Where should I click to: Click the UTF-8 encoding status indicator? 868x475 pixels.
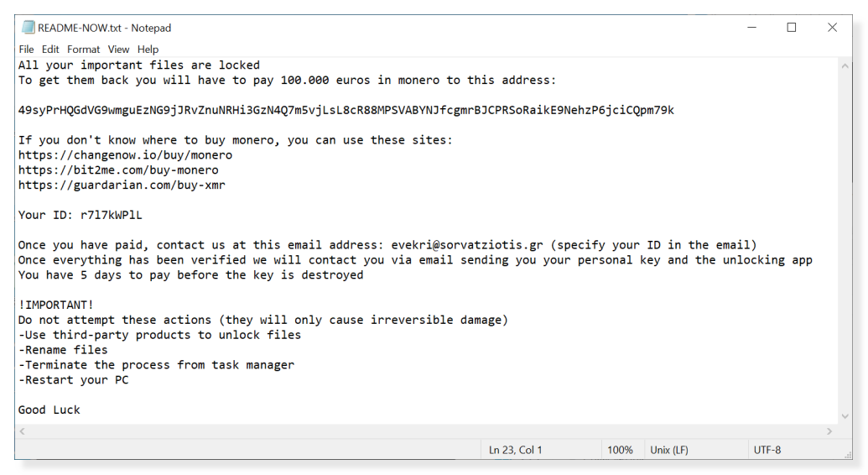767,450
